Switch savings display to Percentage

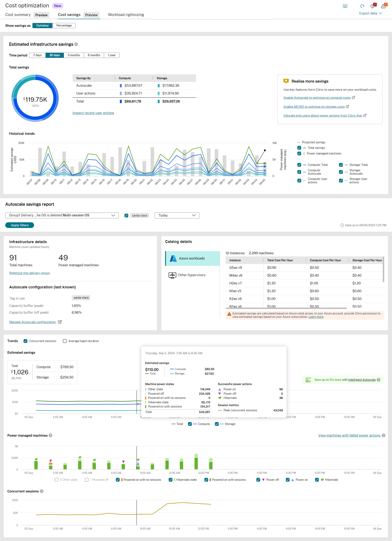64,25
